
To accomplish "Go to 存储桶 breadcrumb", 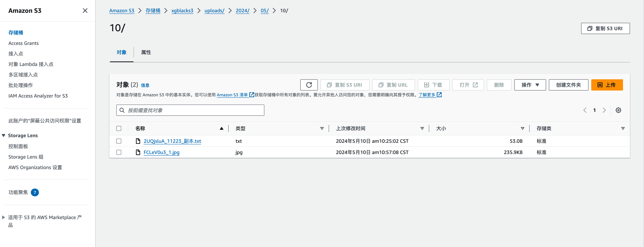I will (153, 11).
